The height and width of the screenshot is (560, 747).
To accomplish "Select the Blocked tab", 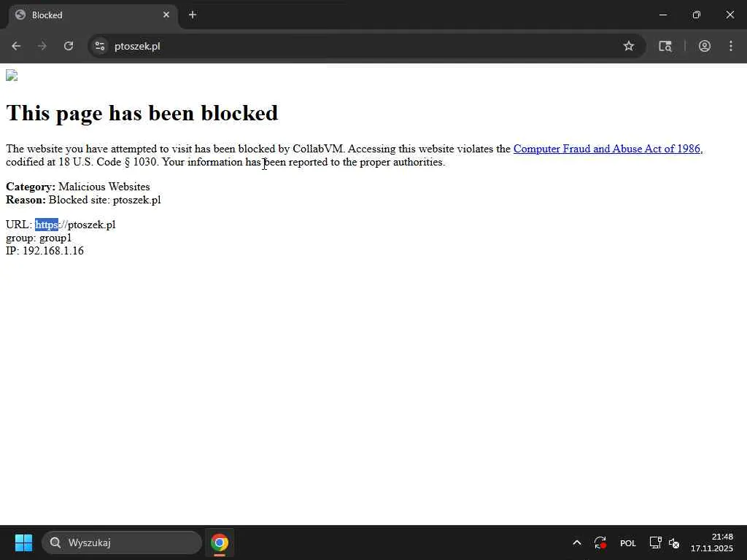I will [x=93, y=15].
